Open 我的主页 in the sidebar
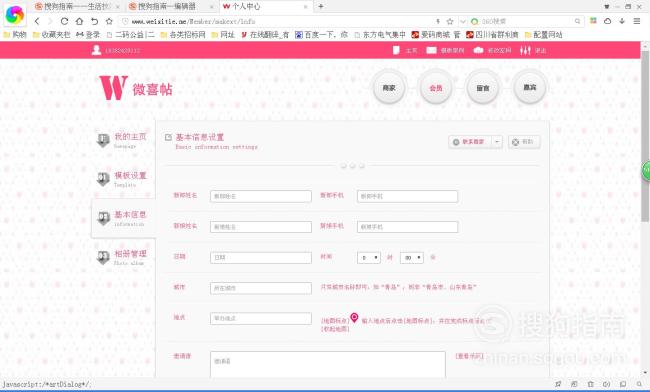650x392 pixels. pos(122,140)
